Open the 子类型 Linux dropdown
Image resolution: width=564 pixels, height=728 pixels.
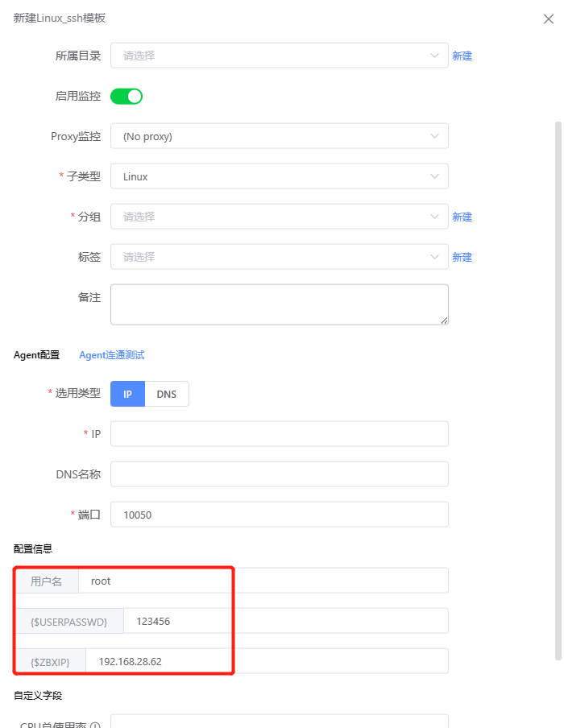coord(280,176)
